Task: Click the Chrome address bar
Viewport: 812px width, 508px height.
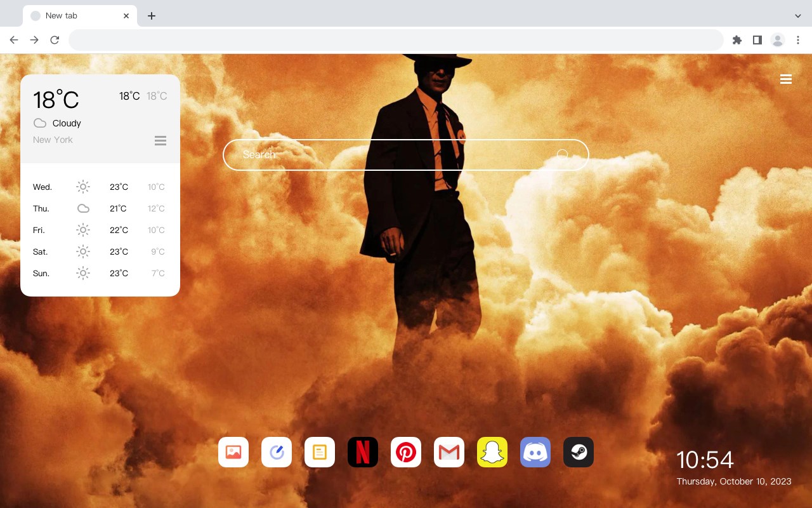Action: pyautogui.click(x=396, y=40)
